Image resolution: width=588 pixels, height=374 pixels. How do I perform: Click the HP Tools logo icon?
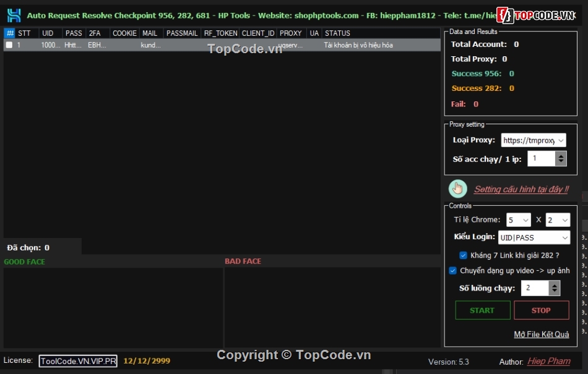click(x=14, y=15)
